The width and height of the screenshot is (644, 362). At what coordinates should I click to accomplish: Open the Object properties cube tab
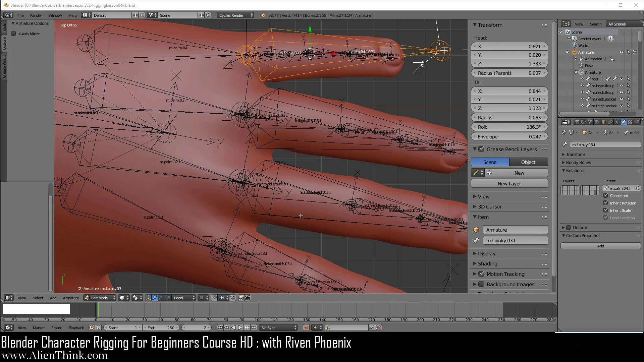click(603, 122)
